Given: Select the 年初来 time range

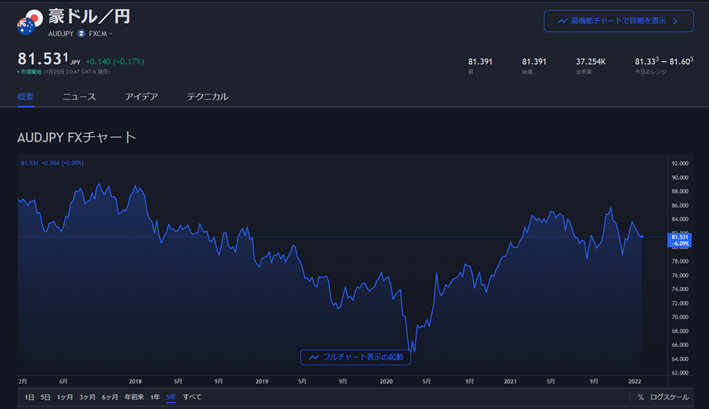Looking at the screenshot, I should click(x=134, y=397).
